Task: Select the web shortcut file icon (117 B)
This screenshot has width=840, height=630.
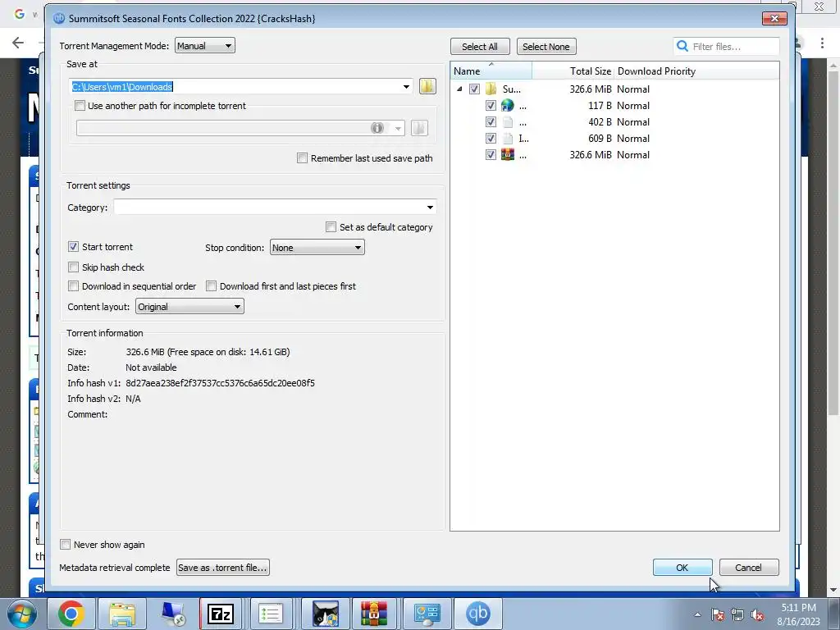Action: 507,106
